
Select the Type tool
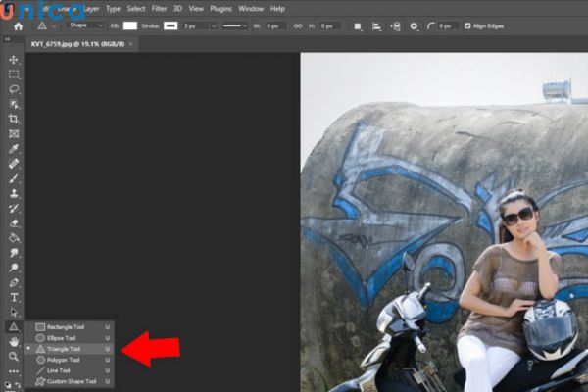14,297
